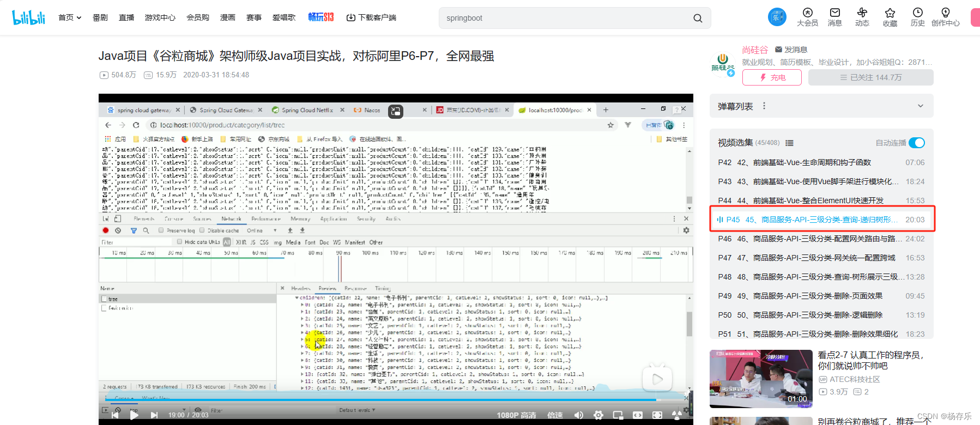Click the search magnifier icon
The height and width of the screenshot is (425, 980).
tap(698, 18)
